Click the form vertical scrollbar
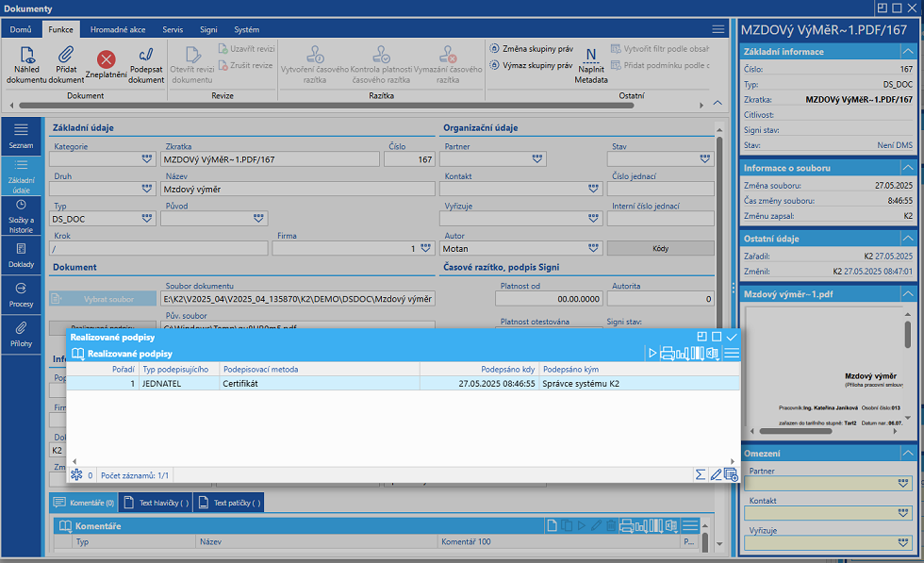This screenshot has width=924, height=563. (x=718, y=236)
